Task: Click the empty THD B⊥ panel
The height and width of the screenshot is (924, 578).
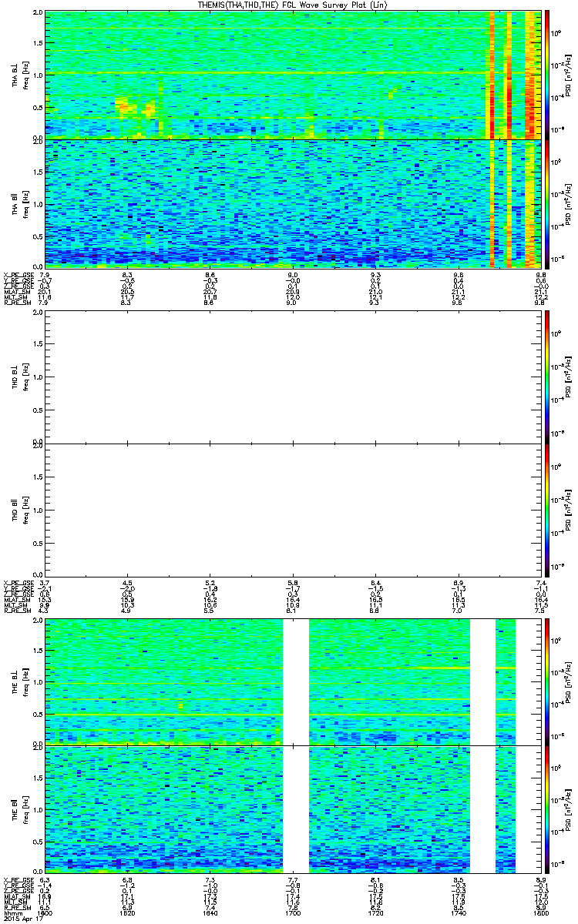Action: pyautogui.click(x=294, y=376)
